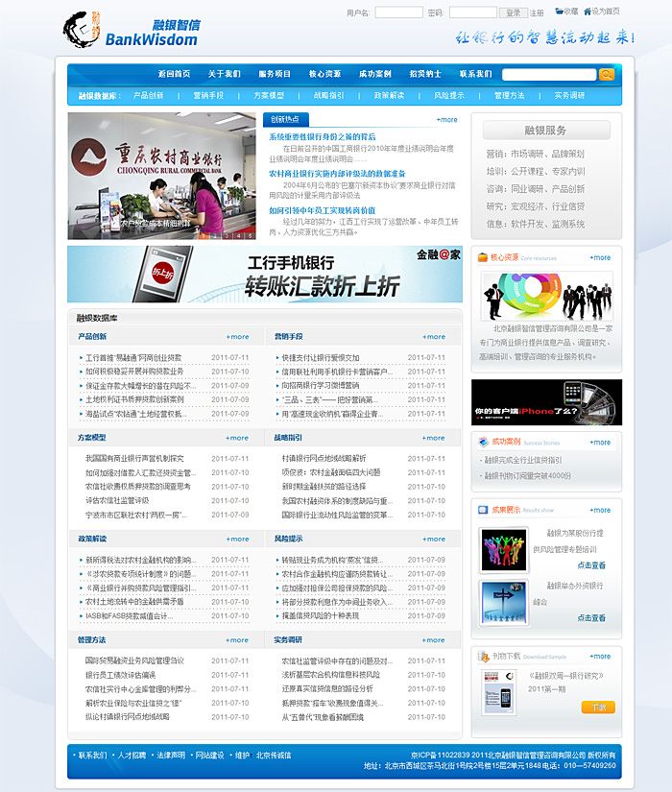This screenshot has width=672, height=792.
Task: Open article 如何引领中年员工实现转岗价值
Action: [322, 210]
